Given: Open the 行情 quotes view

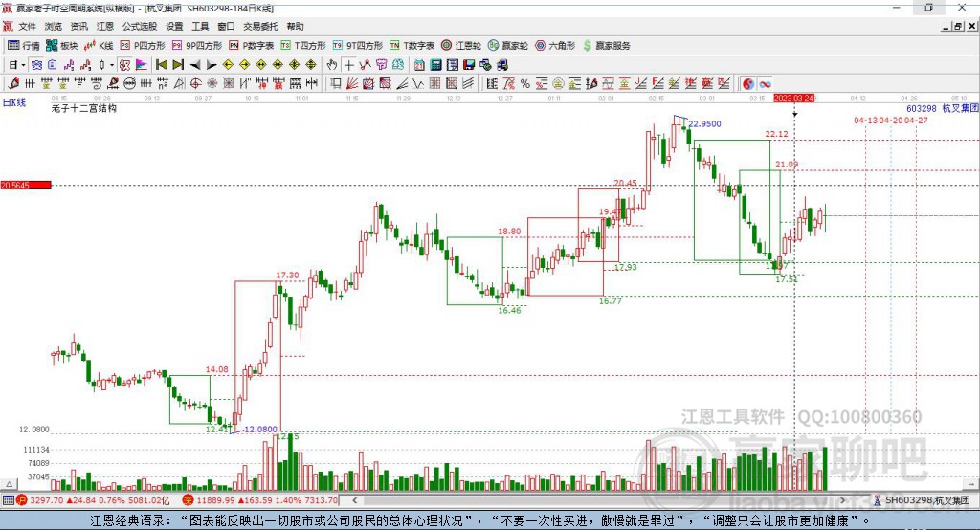Looking at the screenshot, I should 24,45.
